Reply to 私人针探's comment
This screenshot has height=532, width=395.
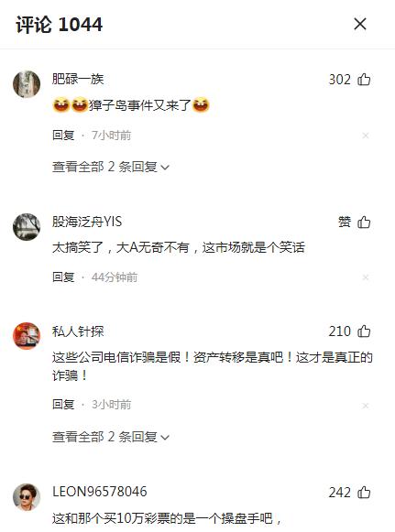[63, 405]
